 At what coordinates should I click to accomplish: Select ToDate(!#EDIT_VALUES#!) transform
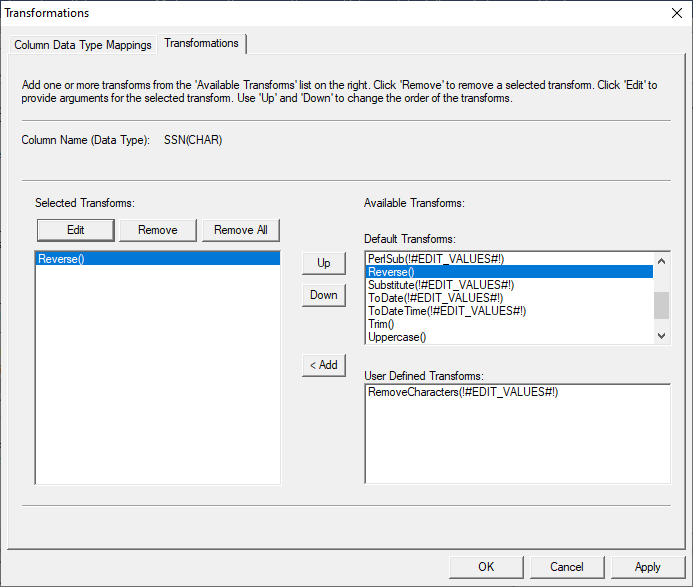pos(510,298)
